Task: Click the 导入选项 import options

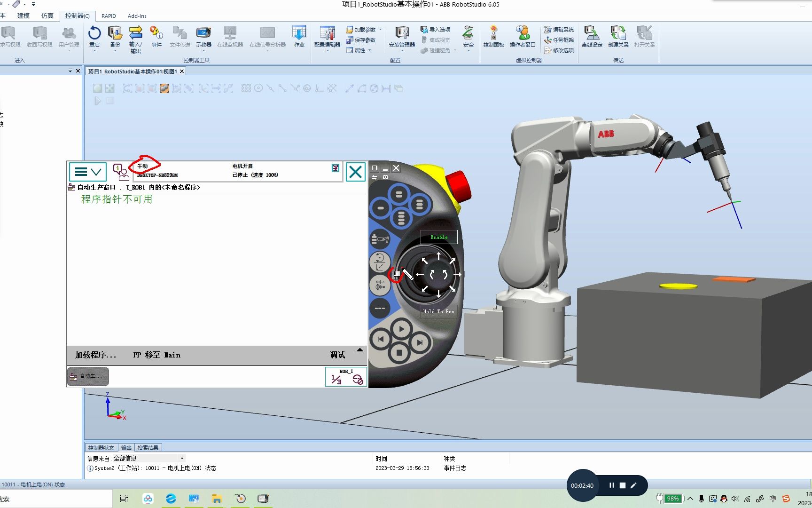Action: coord(436,30)
